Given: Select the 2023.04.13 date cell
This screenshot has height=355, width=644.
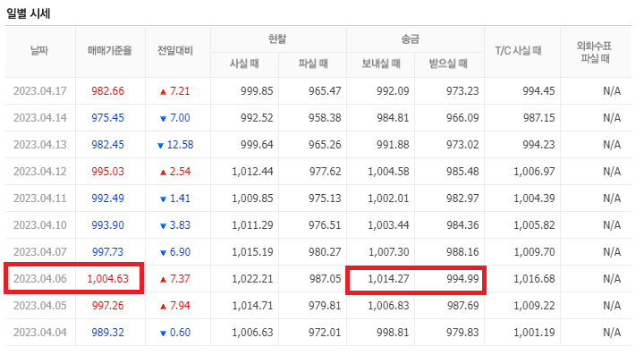Looking at the screenshot, I should click(x=40, y=145).
